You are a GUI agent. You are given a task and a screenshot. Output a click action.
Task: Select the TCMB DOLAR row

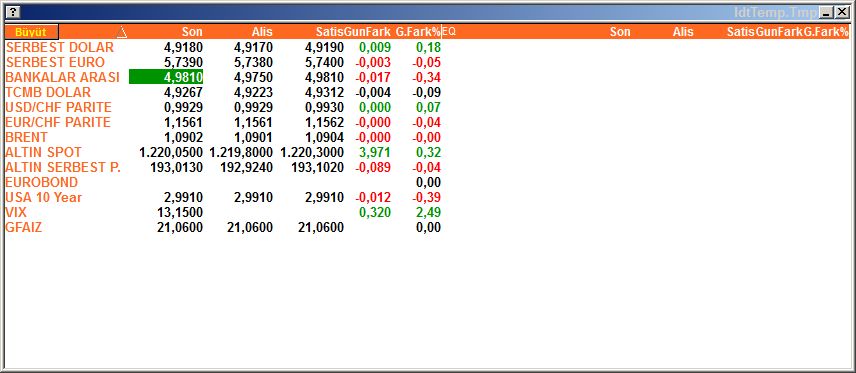pos(223,92)
